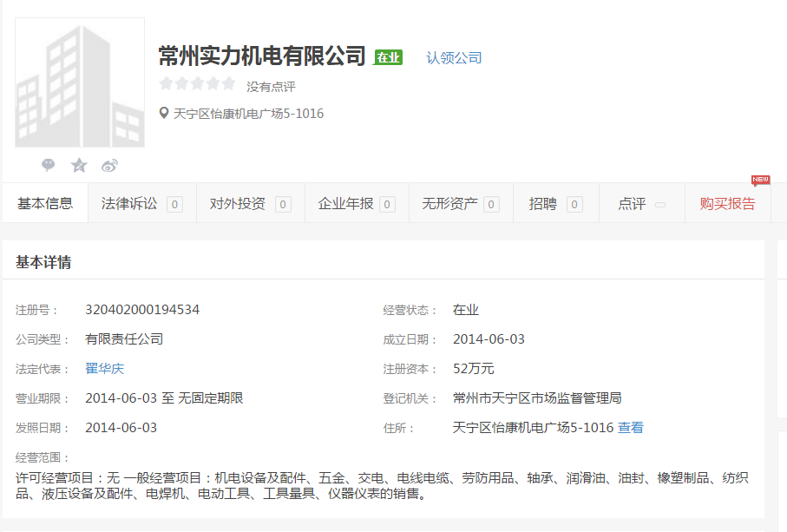The height and width of the screenshot is (532, 787).
Task: Click the 认领公司 link
Action: point(454,58)
